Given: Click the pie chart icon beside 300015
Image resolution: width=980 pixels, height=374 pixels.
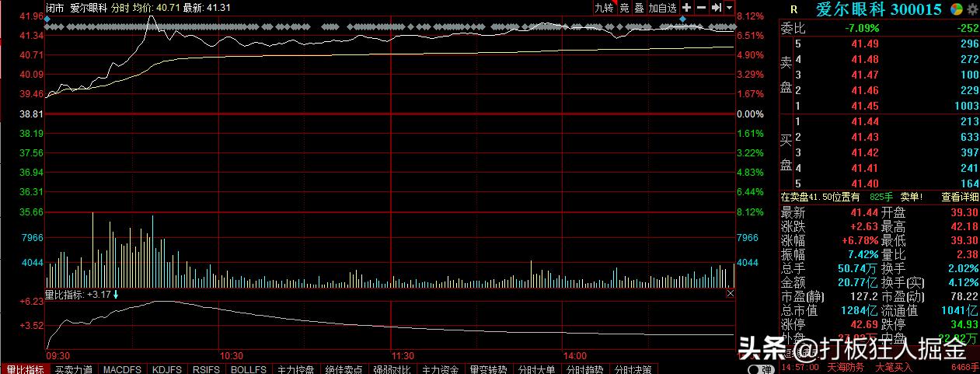Looking at the screenshot, I should [x=955, y=9].
